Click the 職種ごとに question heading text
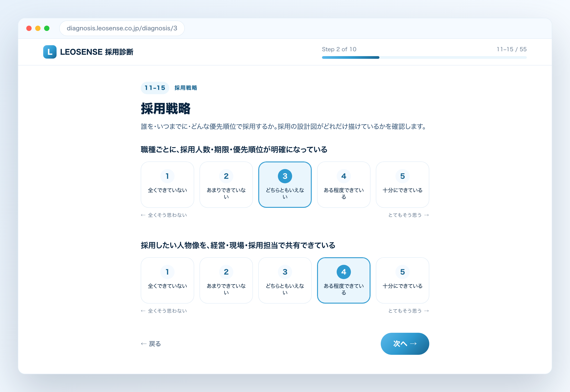This screenshot has height=392, width=570. tap(234, 150)
